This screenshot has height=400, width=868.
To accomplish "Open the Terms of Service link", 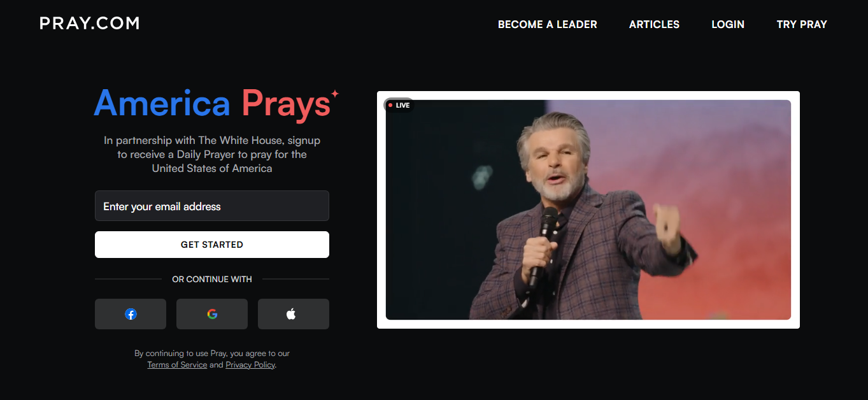I will click(x=177, y=365).
